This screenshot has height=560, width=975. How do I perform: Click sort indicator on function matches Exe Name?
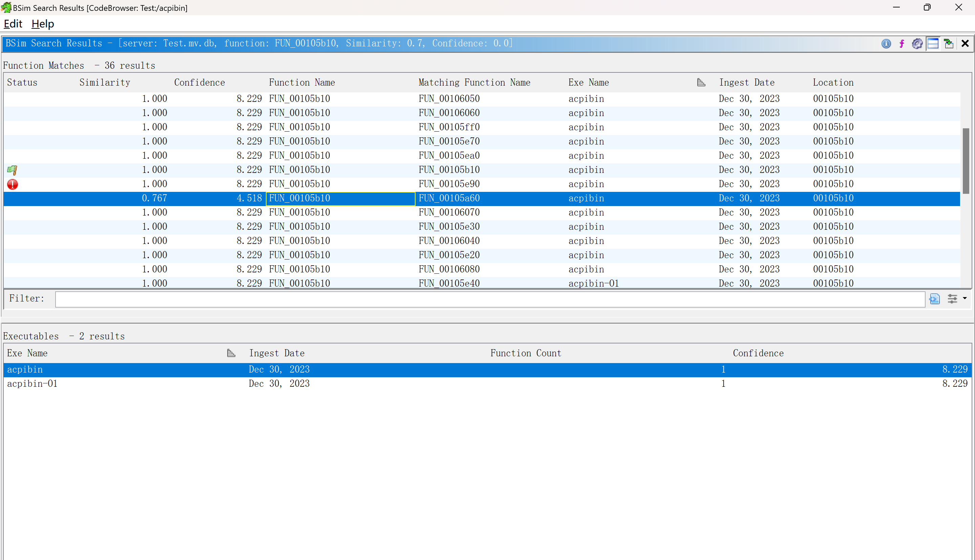click(701, 82)
